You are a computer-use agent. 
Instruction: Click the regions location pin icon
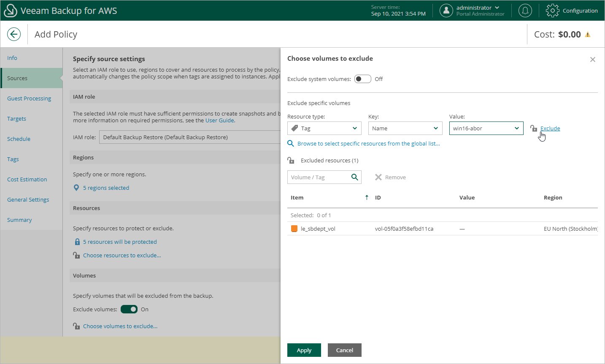(x=76, y=188)
